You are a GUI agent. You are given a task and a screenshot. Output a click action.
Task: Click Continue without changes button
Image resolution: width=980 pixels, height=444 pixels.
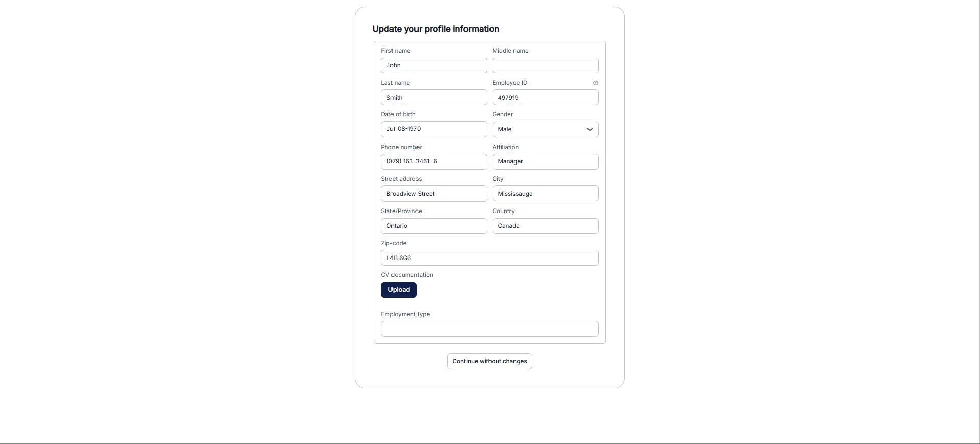pos(489,361)
